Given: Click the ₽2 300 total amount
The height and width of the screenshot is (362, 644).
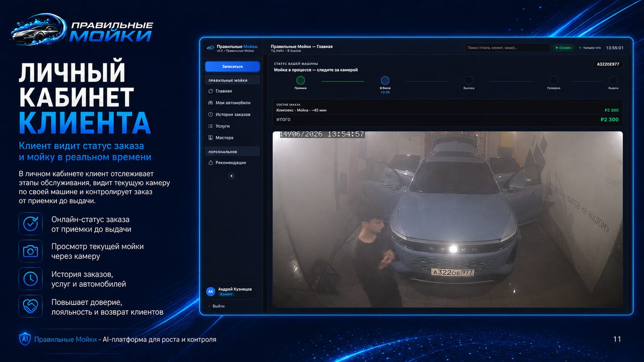Looking at the screenshot, I should [609, 120].
